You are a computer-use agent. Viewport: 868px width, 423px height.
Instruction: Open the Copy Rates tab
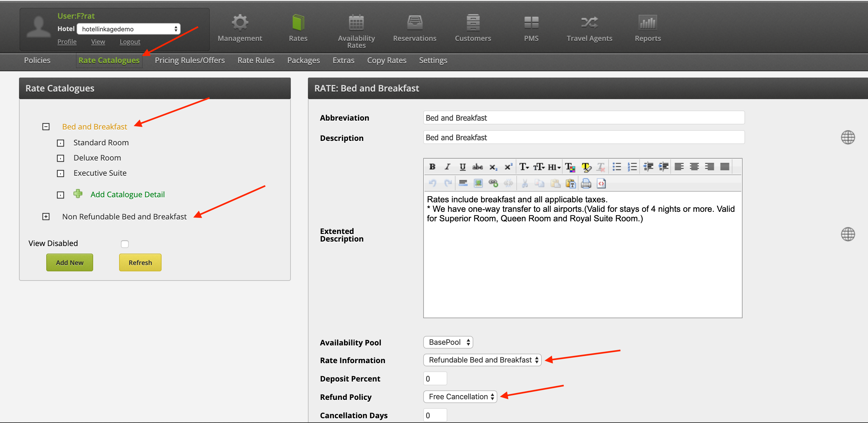click(386, 60)
